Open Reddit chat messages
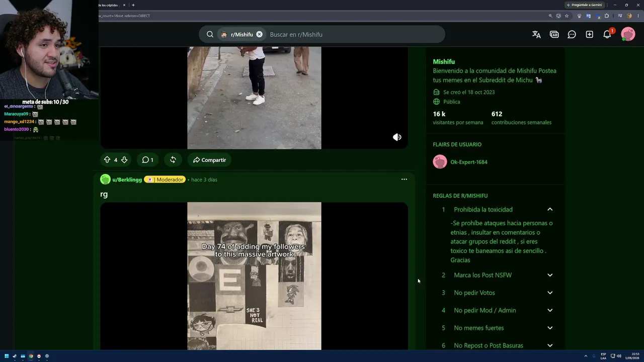Viewport: 644px width, 362px height. pos(572,34)
